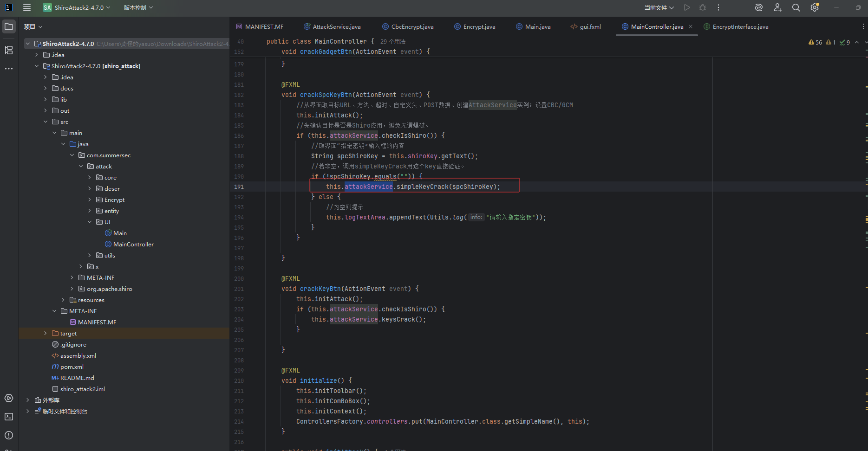Open pom.xml in project tree
Viewport: 868px width, 451px height.
72,367
